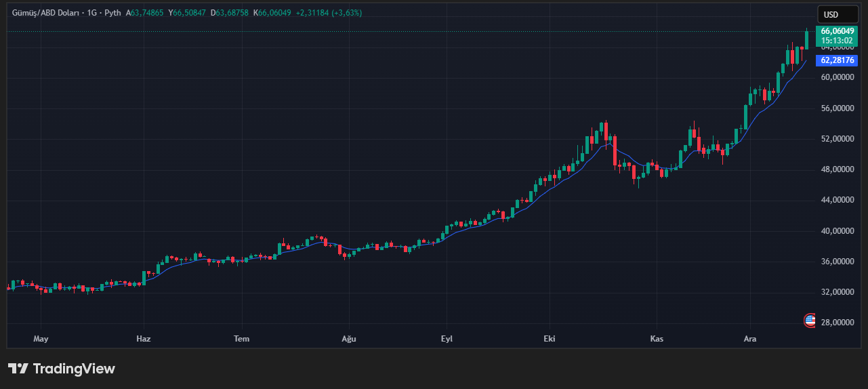
Task: Click the May label on time axis
Action: [41, 338]
